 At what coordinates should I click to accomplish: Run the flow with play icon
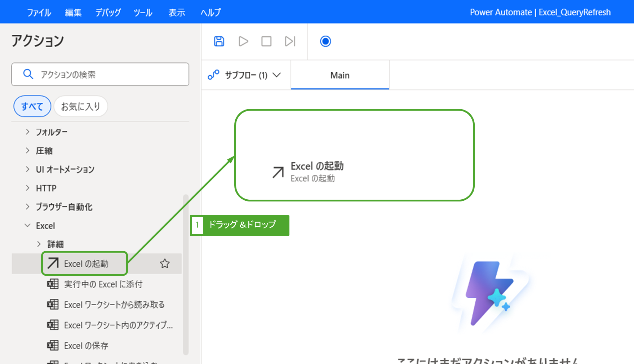[x=243, y=41]
